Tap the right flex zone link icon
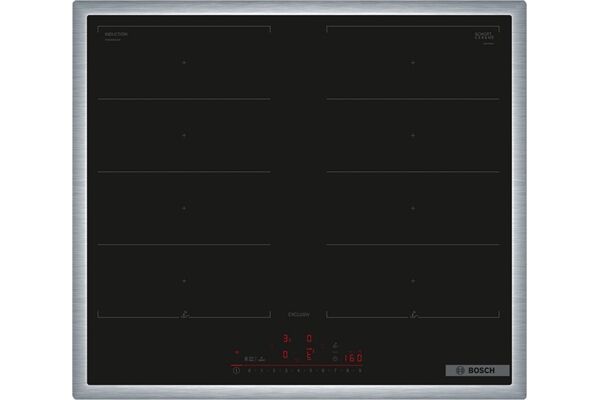The height and width of the screenshot is (400, 600). click(x=412, y=317)
